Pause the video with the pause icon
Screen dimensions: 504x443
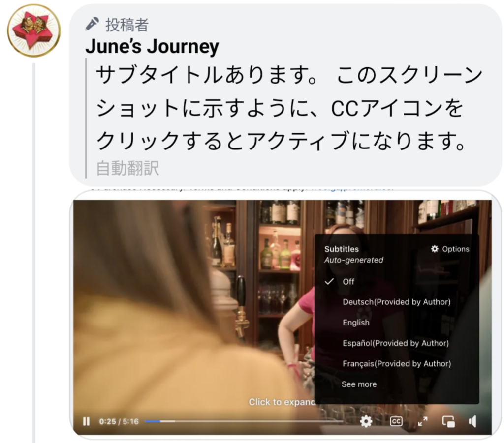[x=86, y=421]
